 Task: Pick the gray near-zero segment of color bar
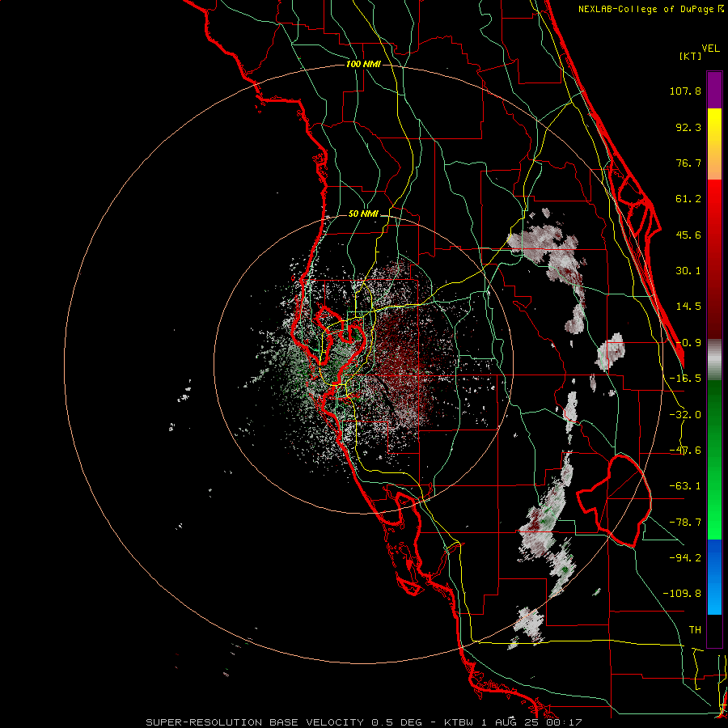point(714,360)
